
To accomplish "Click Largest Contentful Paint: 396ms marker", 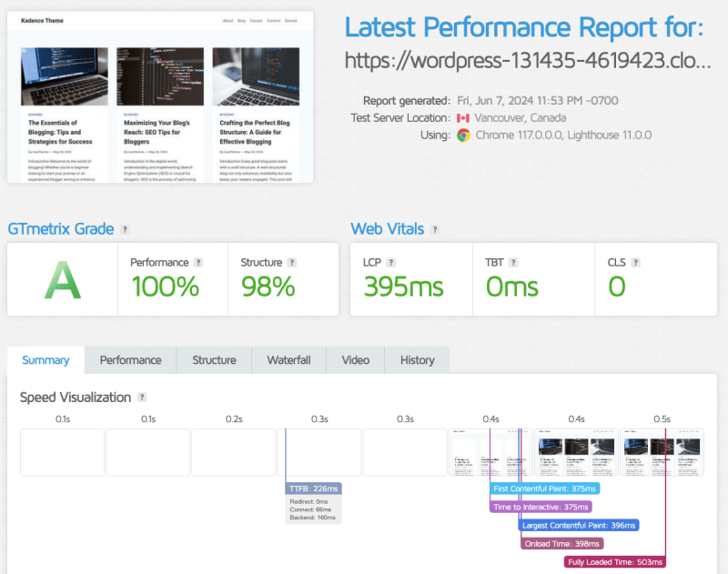I will click(579, 525).
